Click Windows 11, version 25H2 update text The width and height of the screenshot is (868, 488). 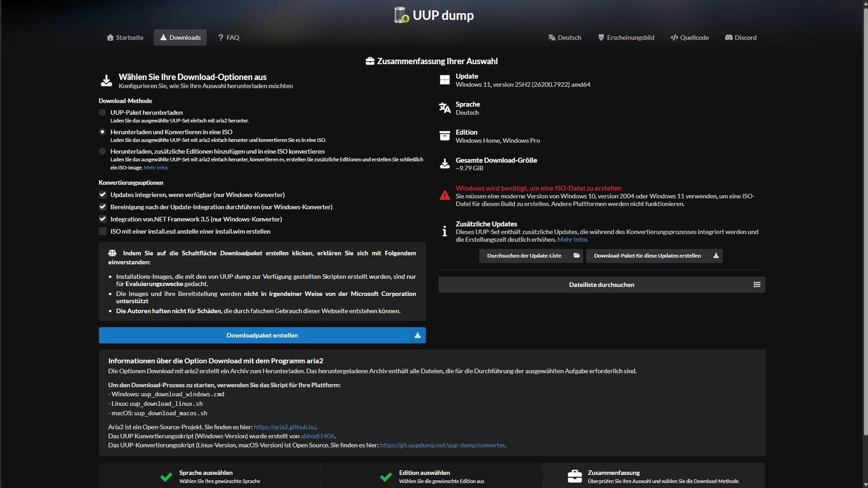[x=523, y=84]
